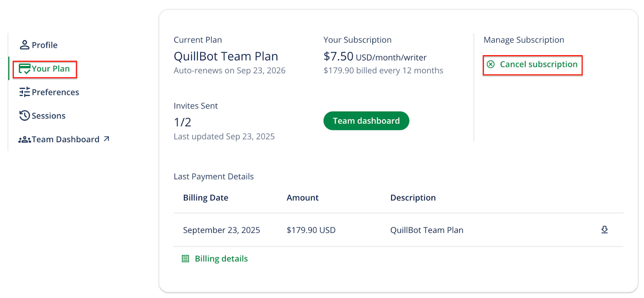Download the QuillBot Team Plan invoice

(x=604, y=230)
